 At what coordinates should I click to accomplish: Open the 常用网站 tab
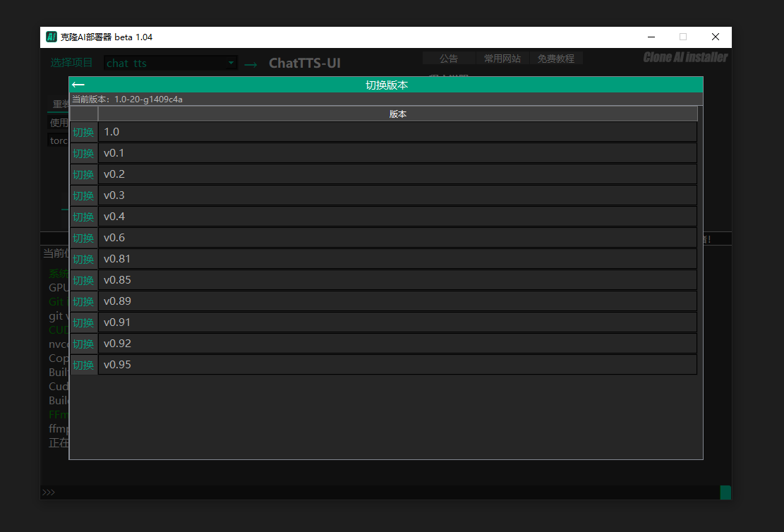pos(502,59)
